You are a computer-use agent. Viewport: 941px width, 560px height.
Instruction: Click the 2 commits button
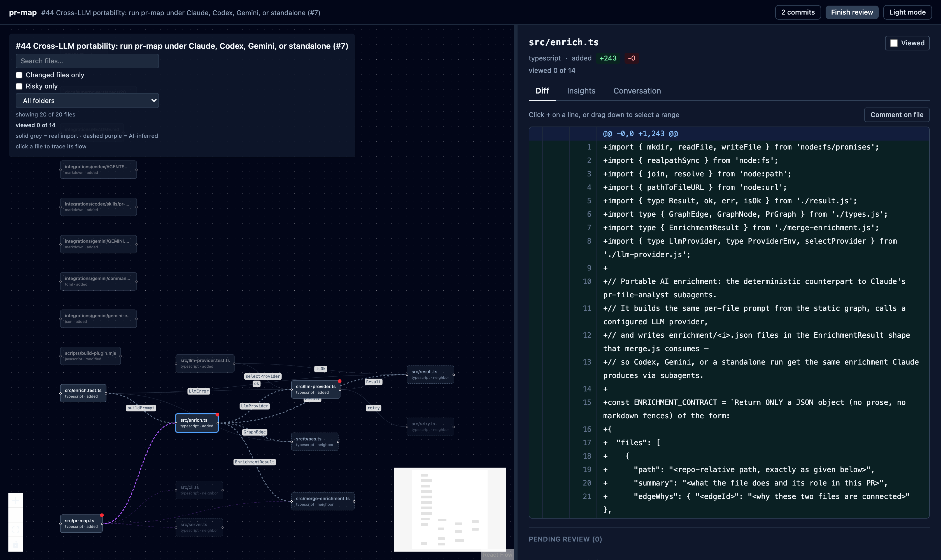point(798,12)
